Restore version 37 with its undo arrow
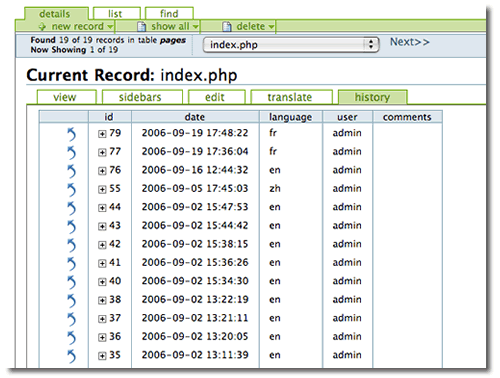500x378 pixels. tap(72, 319)
